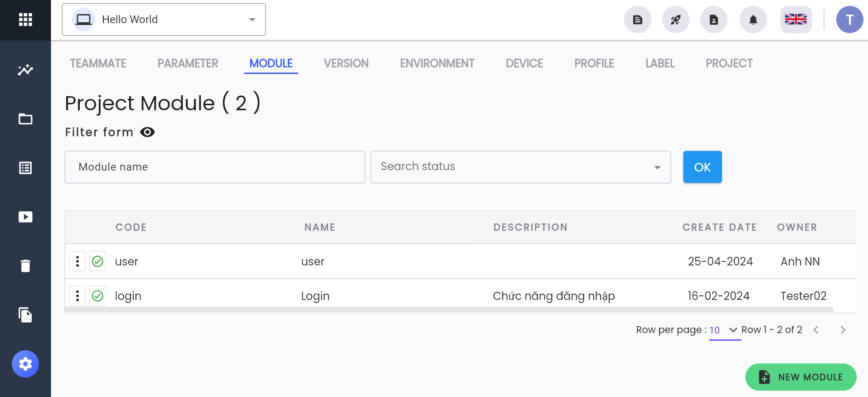Click the description 'Chức năng đăng nhập'
This screenshot has height=397, width=868.
point(554,296)
